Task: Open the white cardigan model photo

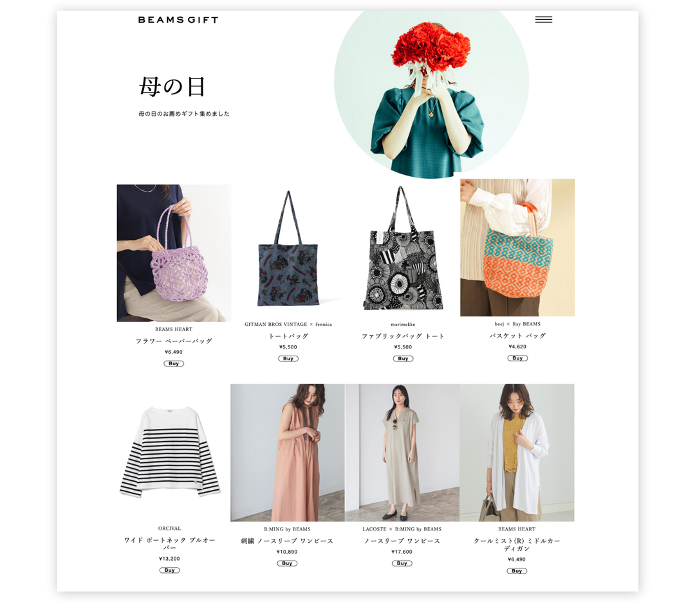Action: (517, 453)
